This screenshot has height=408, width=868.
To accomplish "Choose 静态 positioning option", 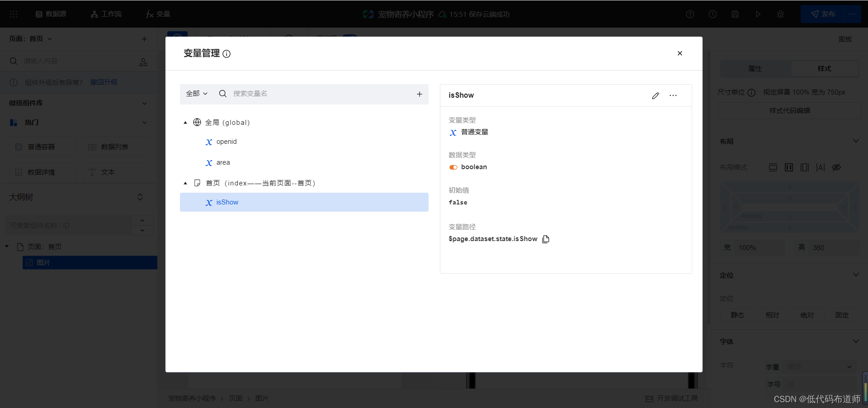I will 737,315.
